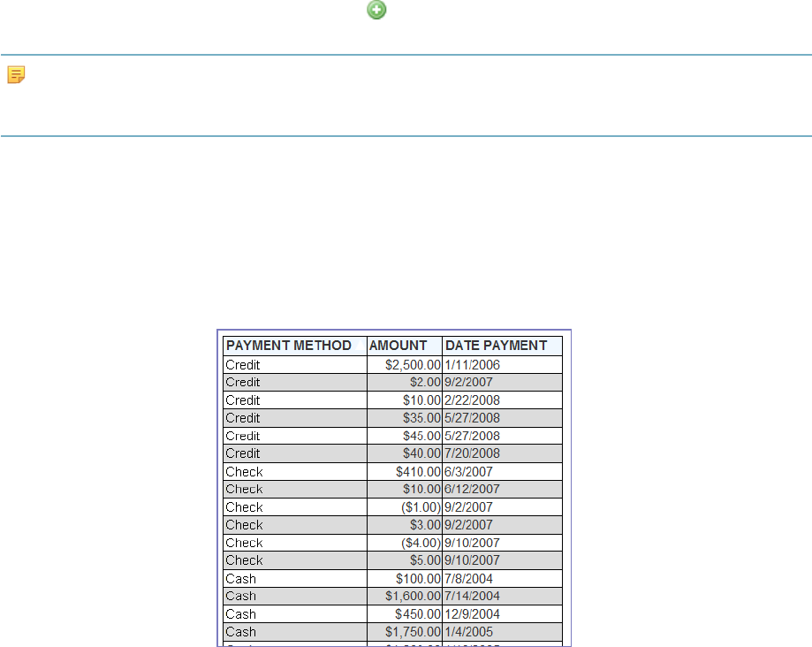Select the $2.00 amount cell

point(405,383)
